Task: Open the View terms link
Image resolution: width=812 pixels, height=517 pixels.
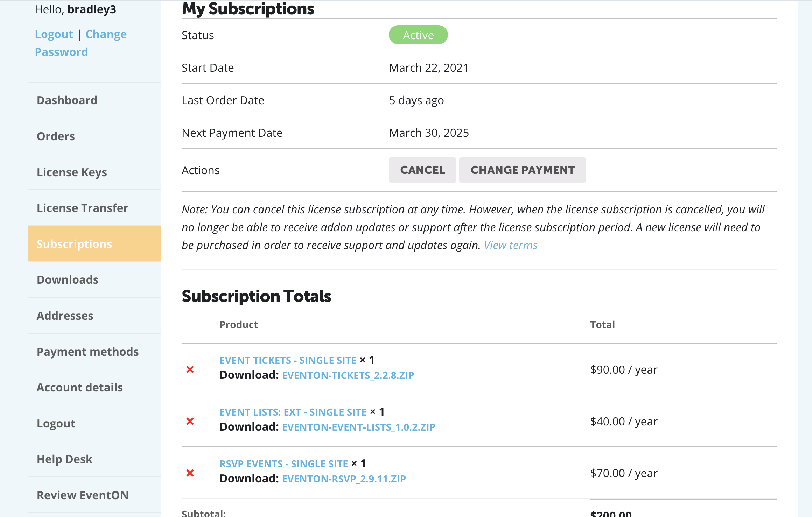Action: [510, 245]
